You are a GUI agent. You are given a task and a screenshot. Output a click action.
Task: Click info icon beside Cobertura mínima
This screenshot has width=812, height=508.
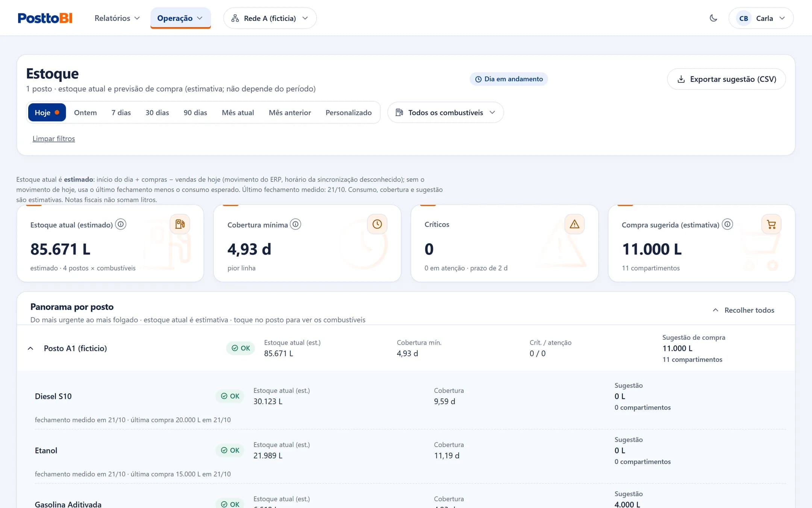pos(296,224)
